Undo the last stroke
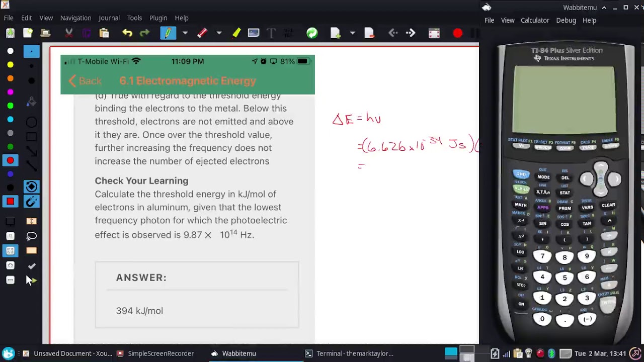Image resolution: width=644 pixels, height=362 pixels. coord(127,33)
